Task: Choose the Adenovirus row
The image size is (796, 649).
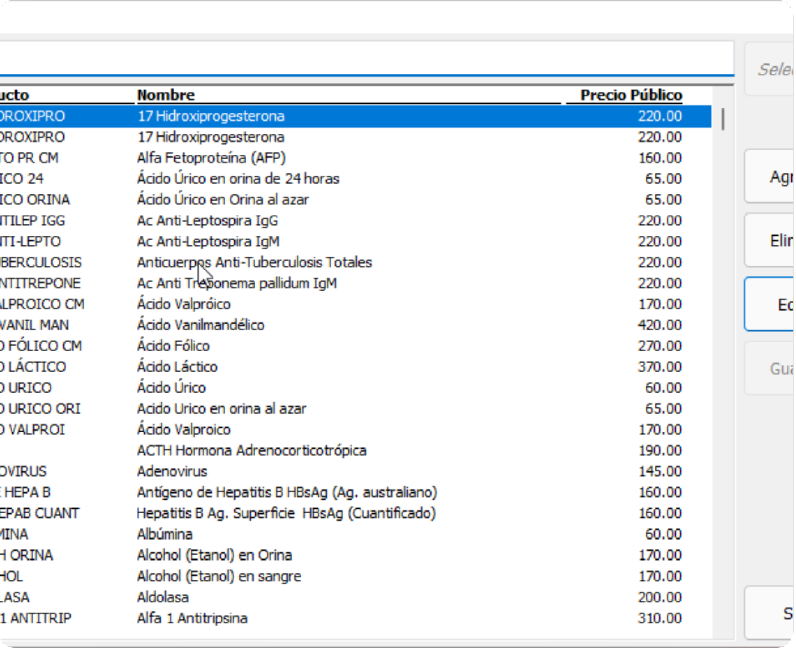Action: pyautogui.click(x=172, y=471)
